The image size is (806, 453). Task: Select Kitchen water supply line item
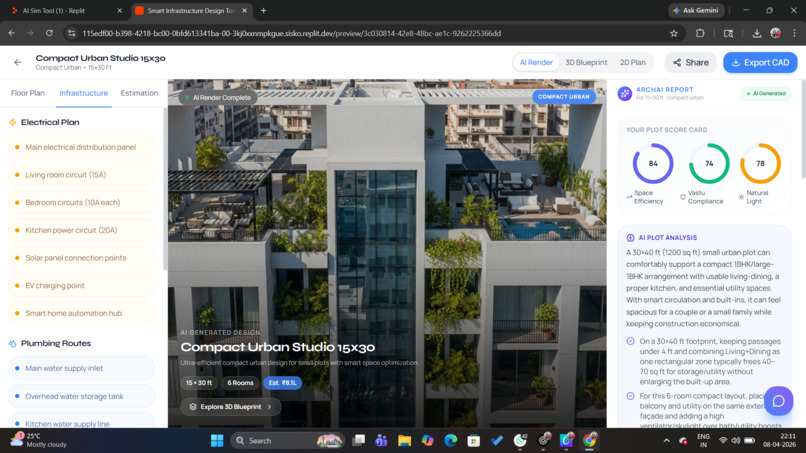pyautogui.click(x=81, y=422)
